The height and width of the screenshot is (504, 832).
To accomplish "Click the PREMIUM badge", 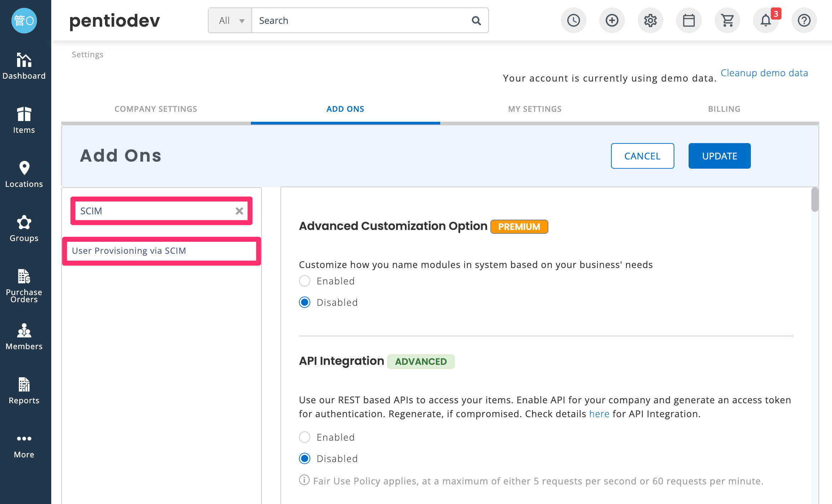I will point(519,227).
